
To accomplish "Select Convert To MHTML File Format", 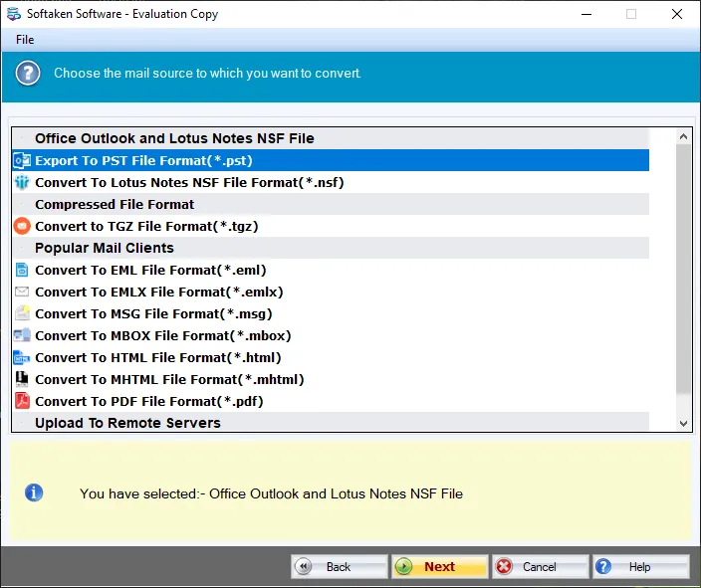I will (331, 379).
